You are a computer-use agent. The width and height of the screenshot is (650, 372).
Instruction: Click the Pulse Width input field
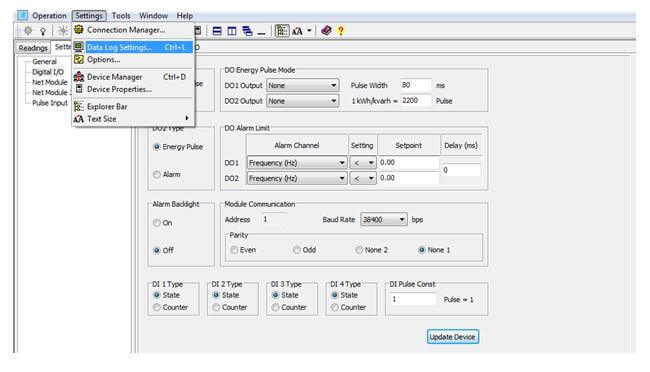pyautogui.click(x=416, y=85)
